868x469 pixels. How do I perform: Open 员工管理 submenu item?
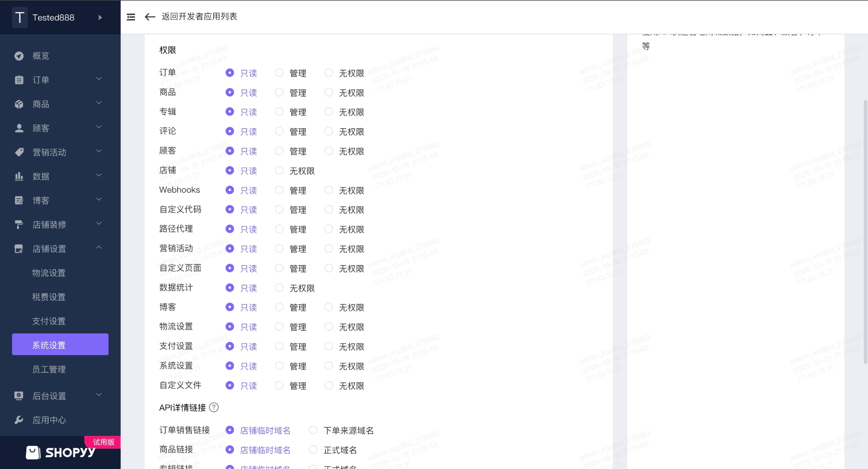(x=49, y=369)
